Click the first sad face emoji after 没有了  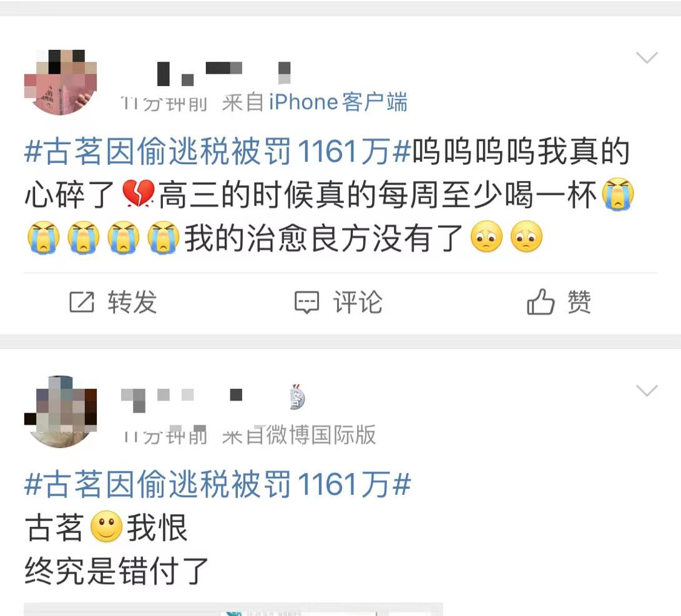click(x=486, y=237)
